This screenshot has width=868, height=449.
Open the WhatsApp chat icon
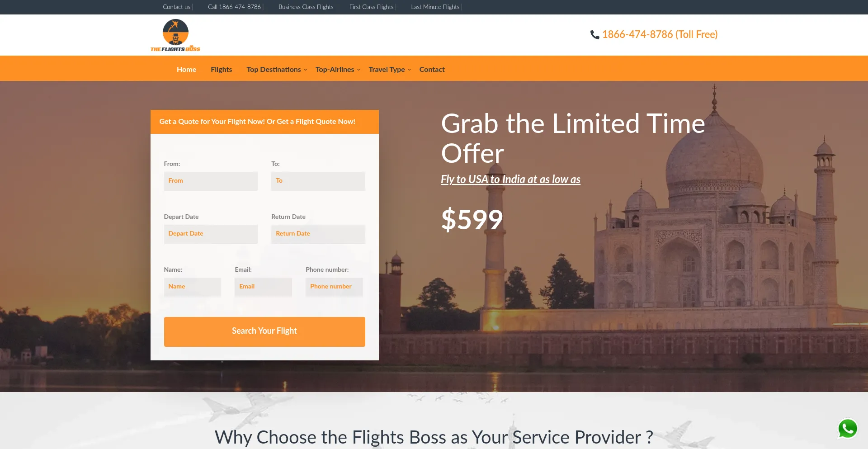848,429
